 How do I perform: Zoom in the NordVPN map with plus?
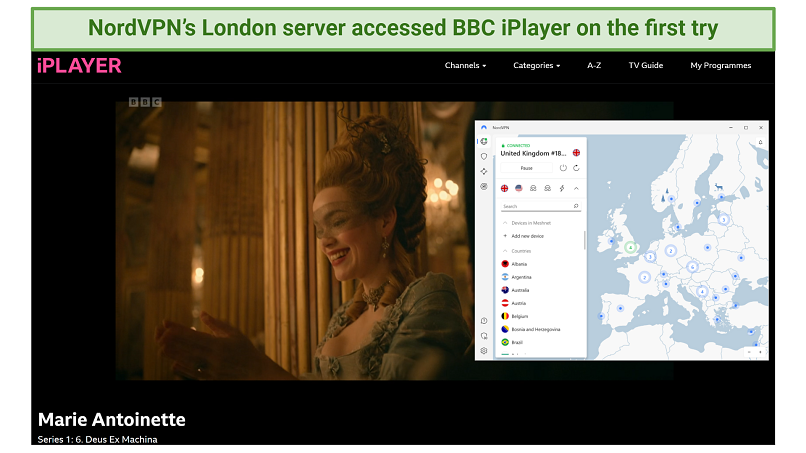pyautogui.click(x=760, y=352)
